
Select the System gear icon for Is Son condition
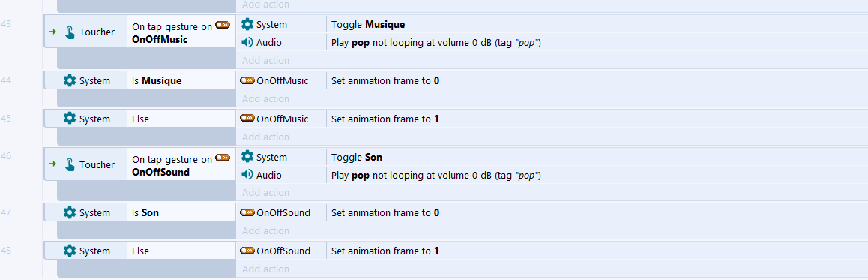[69, 213]
